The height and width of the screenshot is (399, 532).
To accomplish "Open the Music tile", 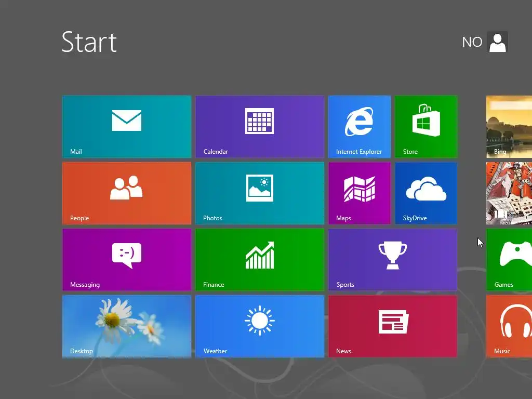I will click(509, 326).
